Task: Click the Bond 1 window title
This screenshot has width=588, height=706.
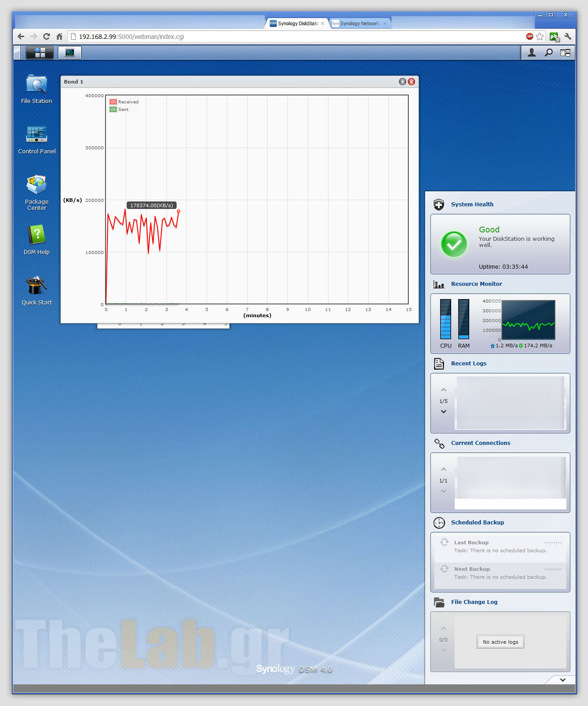Action: click(73, 82)
